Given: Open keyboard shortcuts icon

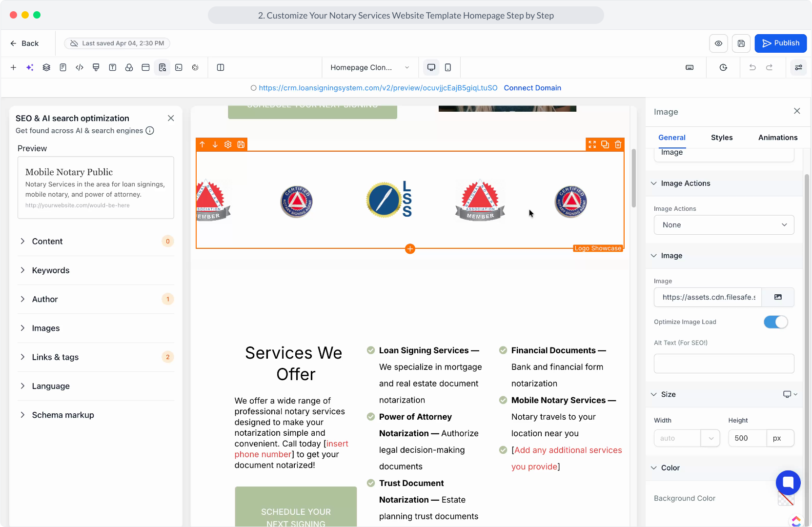Looking at the screenshot, I should click(x=690, y=67).
